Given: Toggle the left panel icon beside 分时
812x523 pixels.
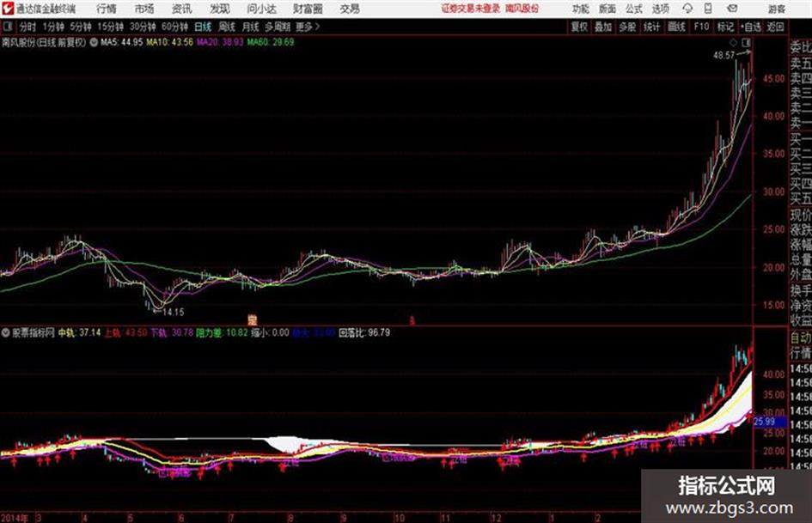Looking at the screenshot, I should (x=7, y=27).
